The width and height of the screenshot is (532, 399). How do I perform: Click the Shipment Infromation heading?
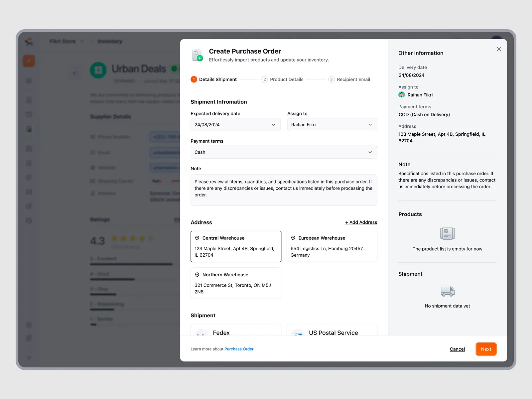click(219, 102)
